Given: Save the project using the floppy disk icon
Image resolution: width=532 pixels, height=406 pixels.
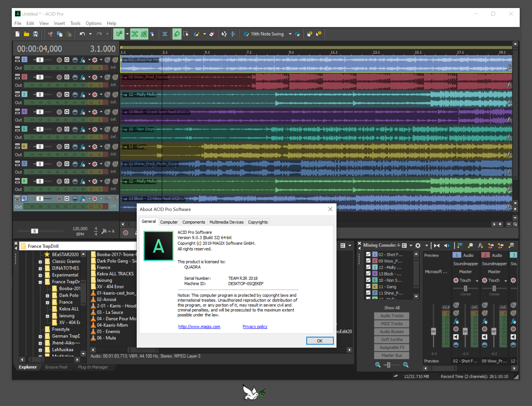Looking at the screenshot, I should (x=35, y=34).
